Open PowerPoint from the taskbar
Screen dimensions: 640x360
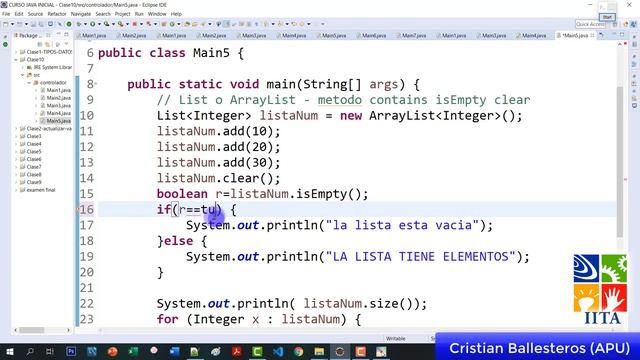point(113,351)
